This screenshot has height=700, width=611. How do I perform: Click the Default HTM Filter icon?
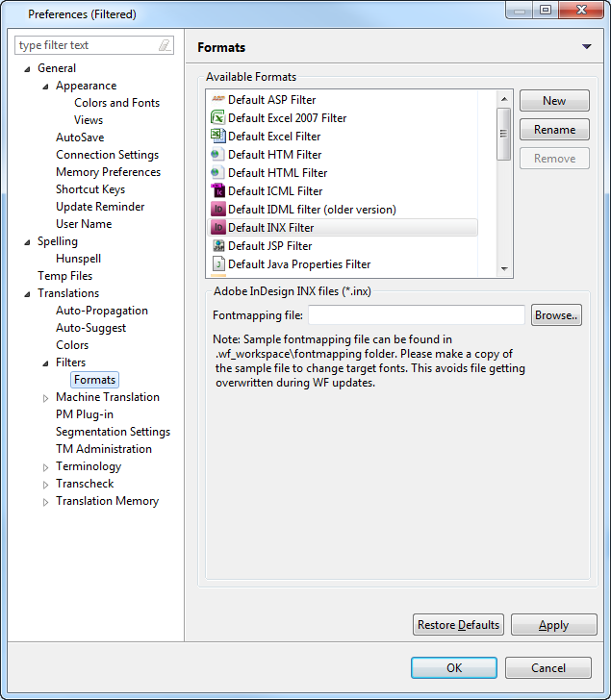[218, 155]
